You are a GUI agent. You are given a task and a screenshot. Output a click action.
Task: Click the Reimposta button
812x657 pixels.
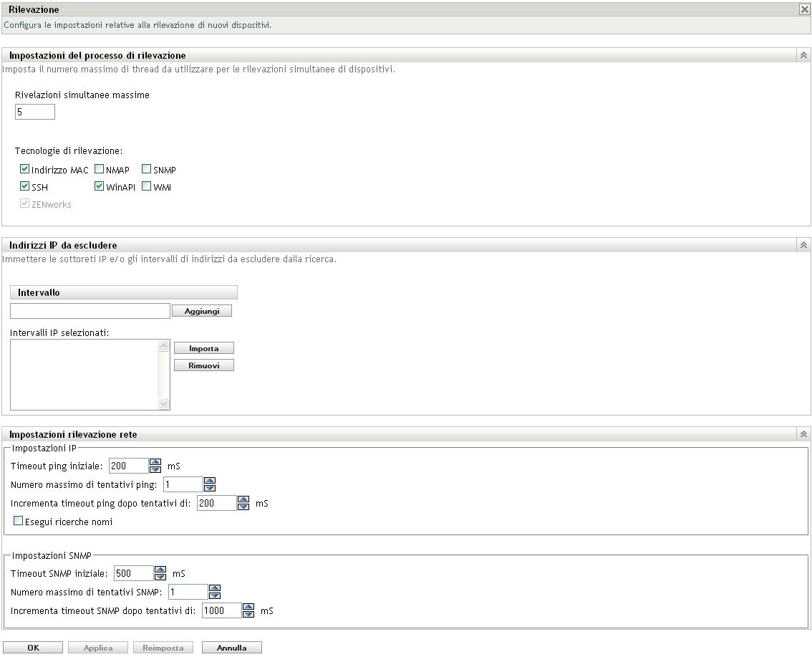click(x=163, y=648)
